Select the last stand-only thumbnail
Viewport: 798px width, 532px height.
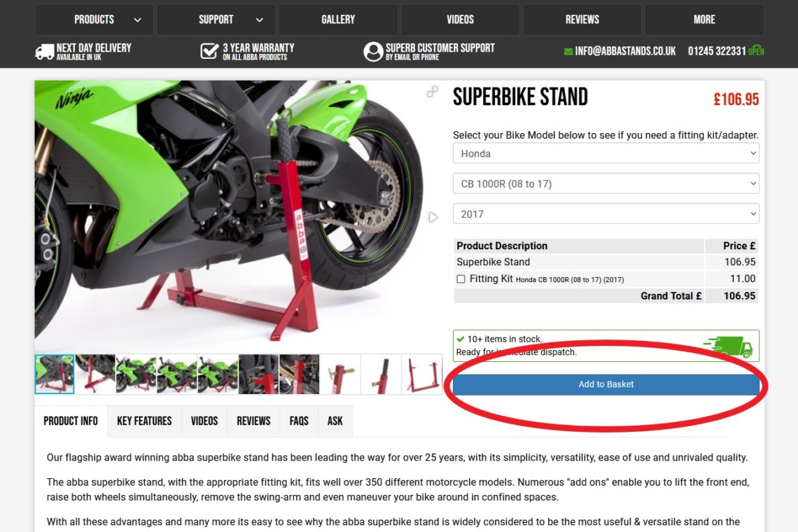422,374
